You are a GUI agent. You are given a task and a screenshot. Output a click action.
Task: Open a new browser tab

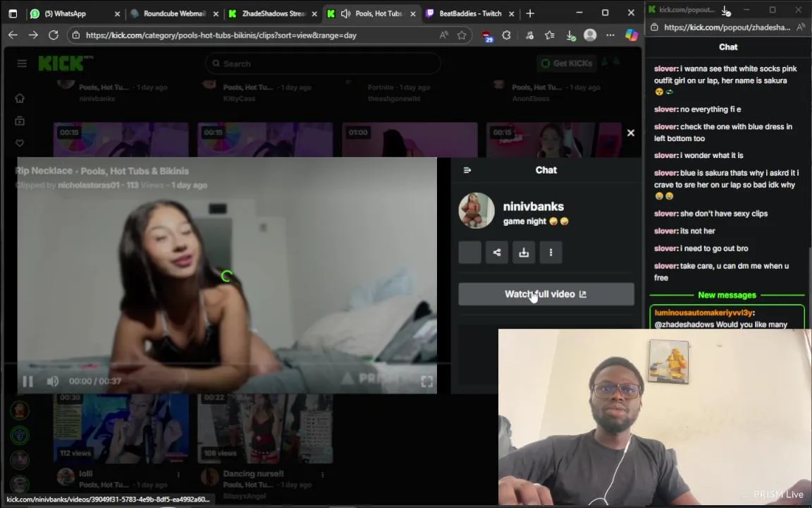tap(530, 13)
